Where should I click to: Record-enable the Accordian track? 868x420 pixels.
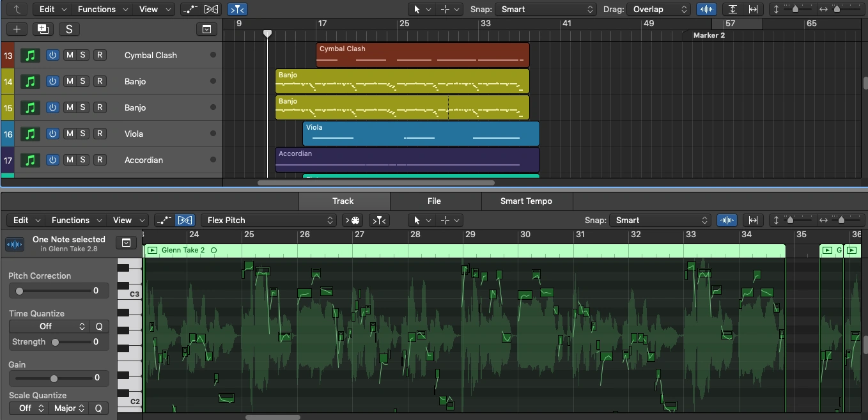click(x=100, y=160)
